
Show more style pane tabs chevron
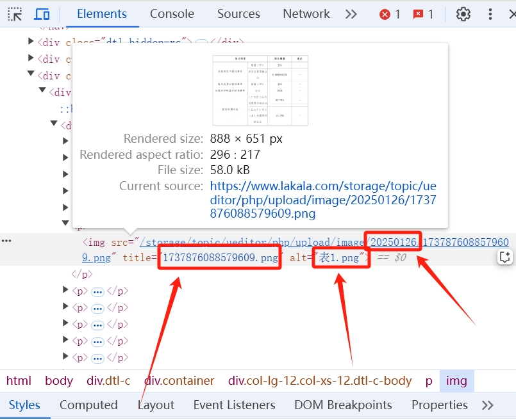488,405
